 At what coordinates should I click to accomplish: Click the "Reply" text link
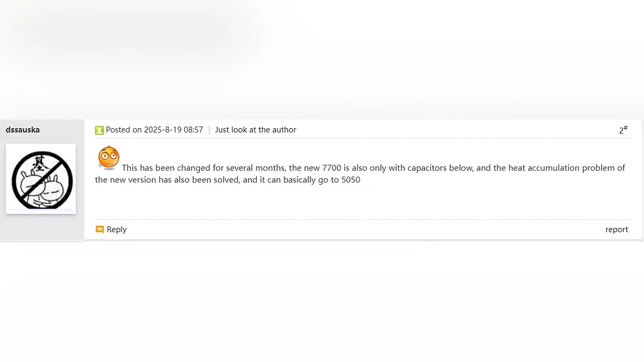click(x=116, y=230)
